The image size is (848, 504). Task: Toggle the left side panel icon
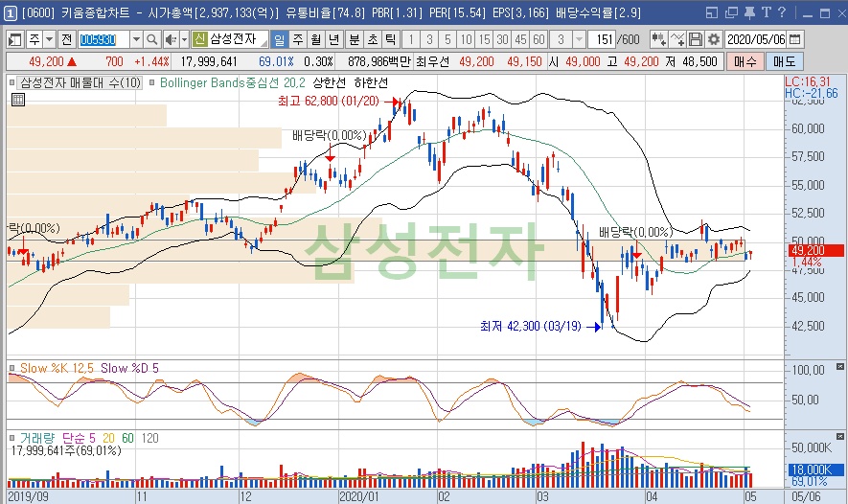[x=14, y=39]
